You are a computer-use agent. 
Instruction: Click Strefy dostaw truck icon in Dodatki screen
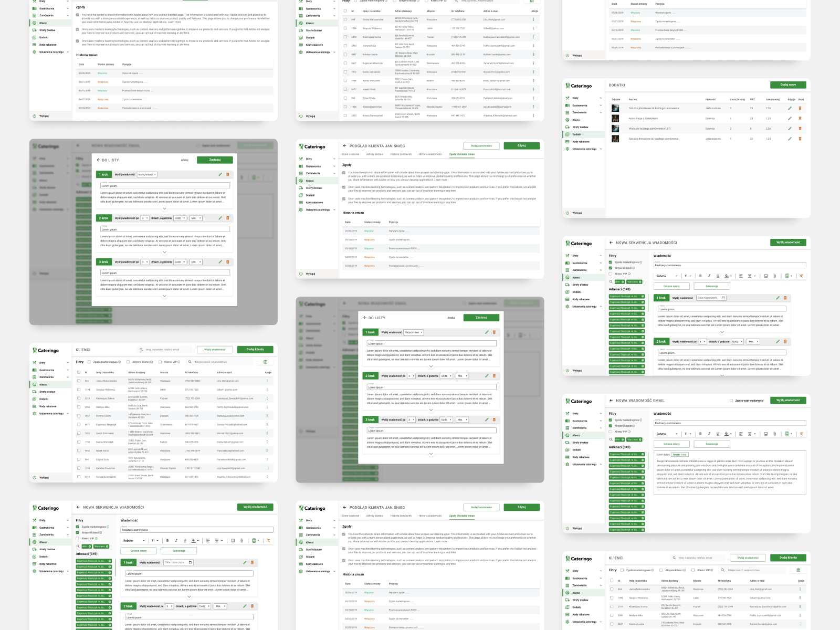point(568,127)
